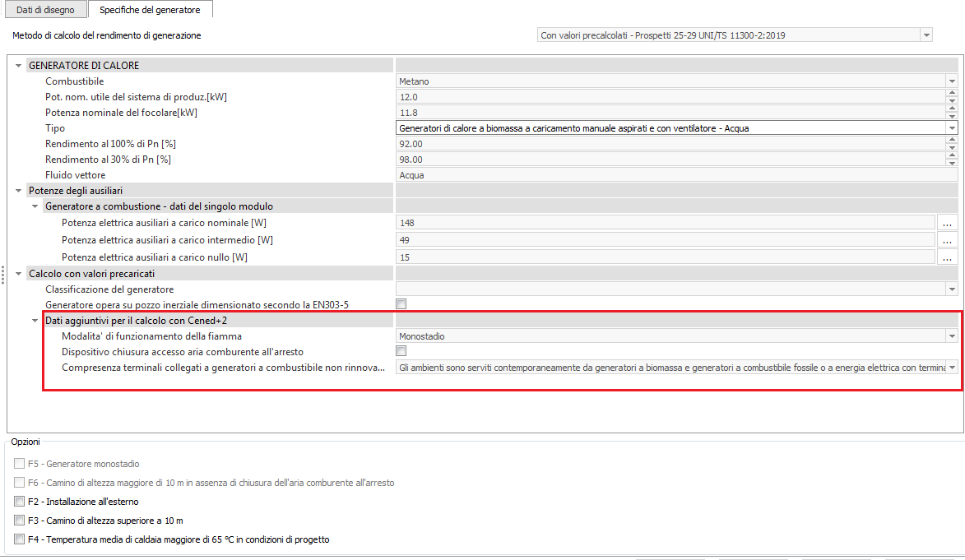
Task: Collapse the Calcolo con valori precaricati section
Action: click(19, 274)
